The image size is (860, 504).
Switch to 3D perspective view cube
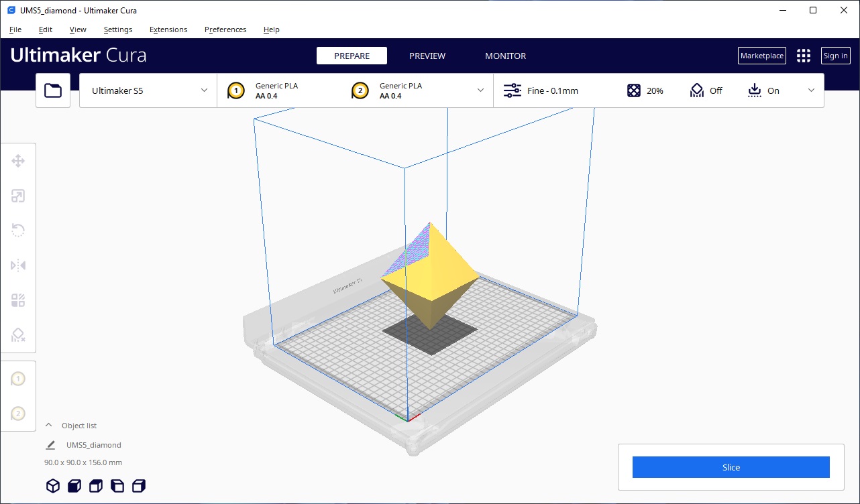coord(53,486)
